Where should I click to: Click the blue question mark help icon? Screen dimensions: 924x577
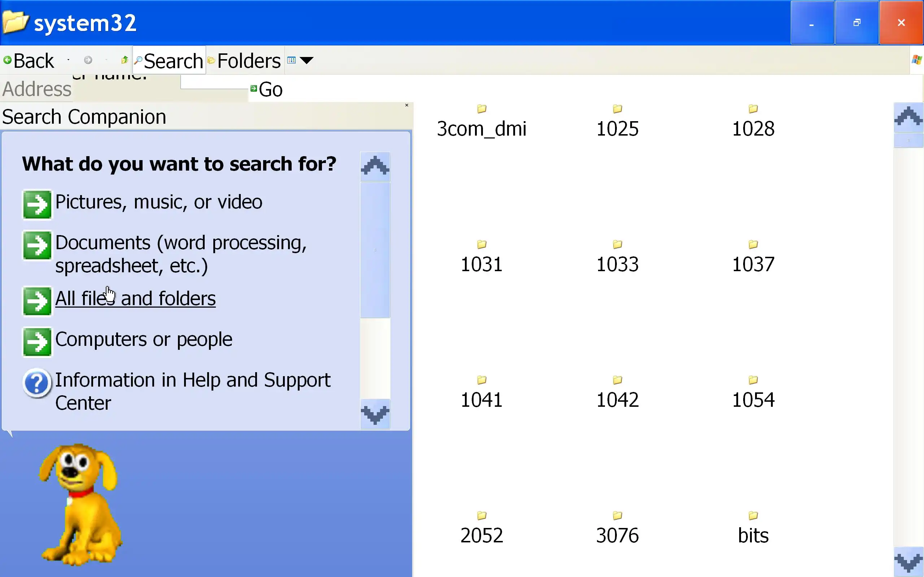37,383
